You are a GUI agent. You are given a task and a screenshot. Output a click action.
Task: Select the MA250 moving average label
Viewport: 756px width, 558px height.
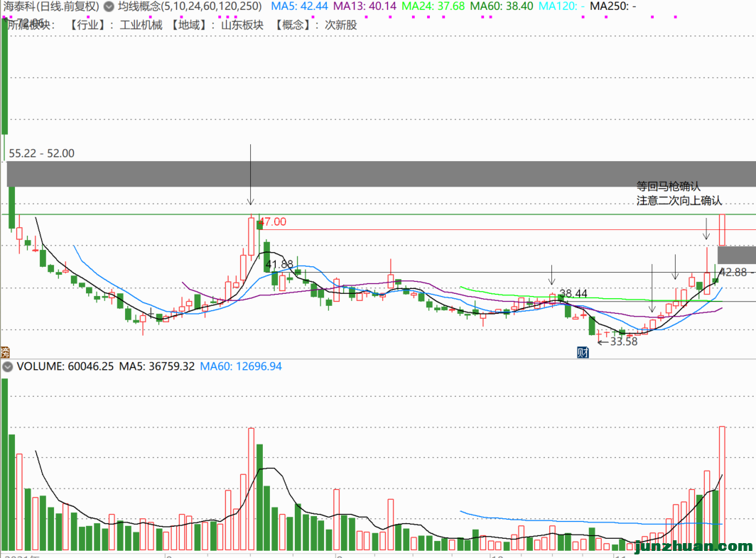point(613,6)
